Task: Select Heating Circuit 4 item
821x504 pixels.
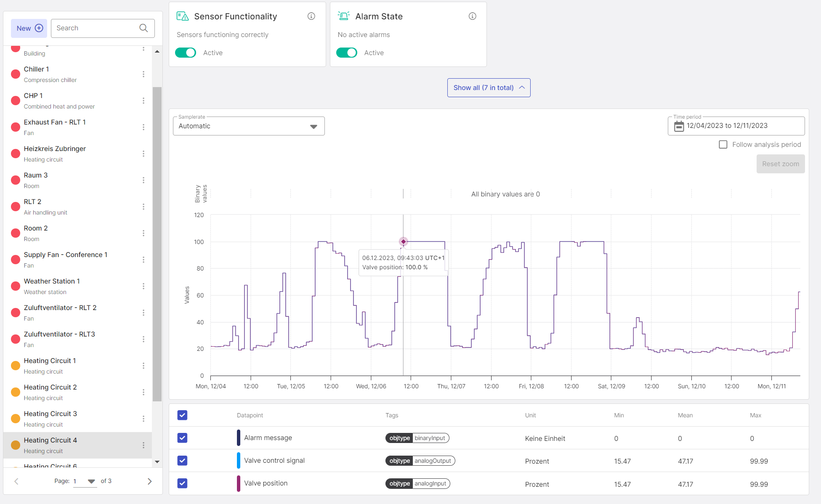Action: click(x=78, y=445)
